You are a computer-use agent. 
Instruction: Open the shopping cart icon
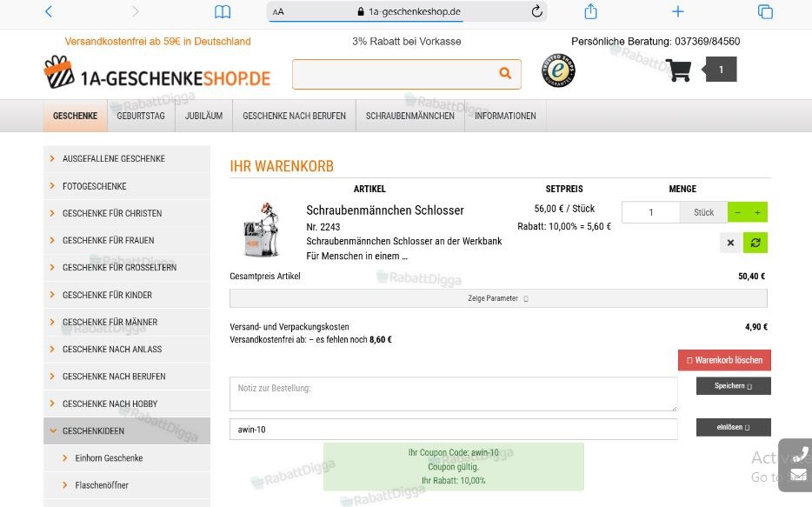pos(678,70)
